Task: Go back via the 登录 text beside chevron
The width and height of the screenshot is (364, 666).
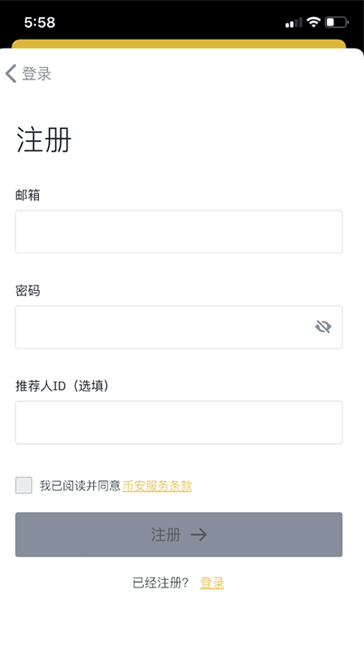Action: click(x=37, y=73)
